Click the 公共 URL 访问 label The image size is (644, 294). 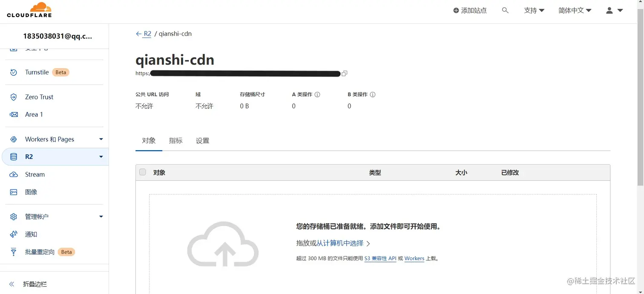[152, 94]
